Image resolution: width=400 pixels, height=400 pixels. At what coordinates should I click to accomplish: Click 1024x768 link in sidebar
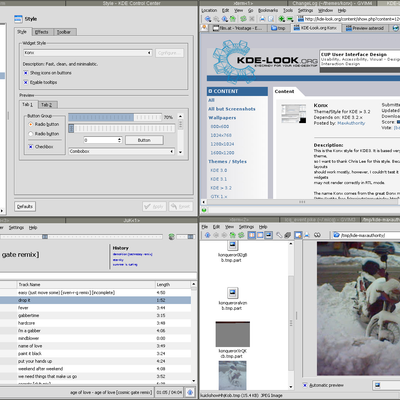(x=221, y=135)
